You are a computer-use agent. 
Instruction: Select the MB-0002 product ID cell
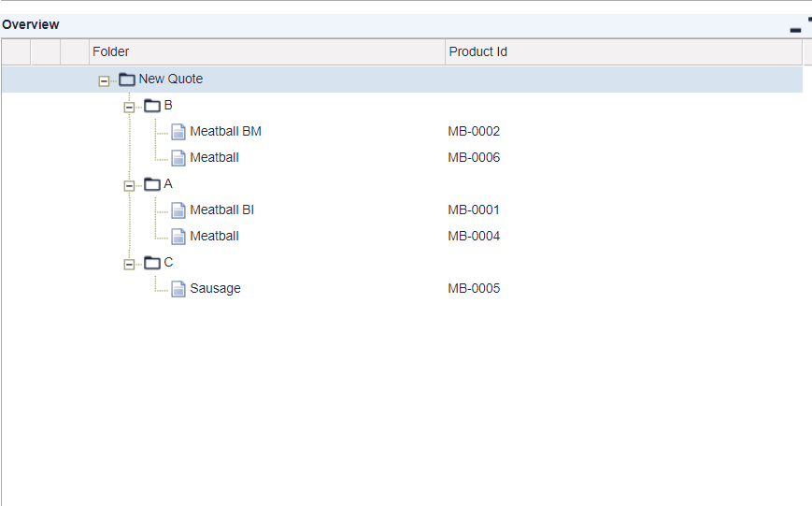474,132
